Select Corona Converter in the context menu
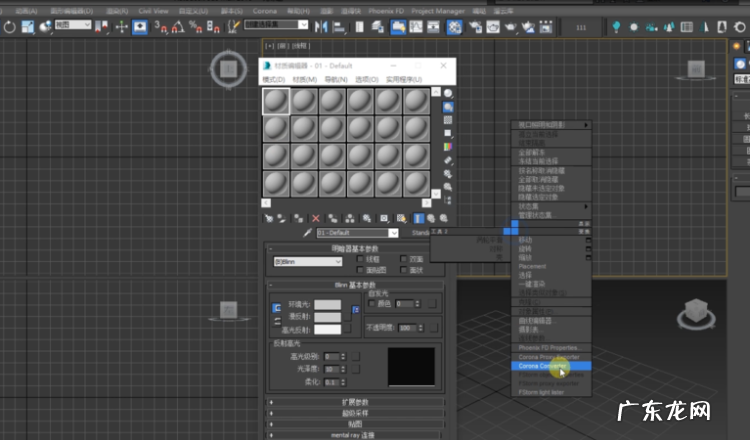 [551, 366]
